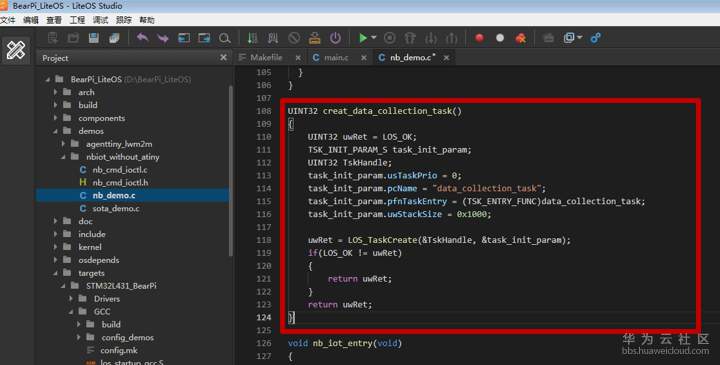Place cursor on 'return uwRet;' line 123
The width and height of the screenshot is (720, 365).
(x=340, y=304)
